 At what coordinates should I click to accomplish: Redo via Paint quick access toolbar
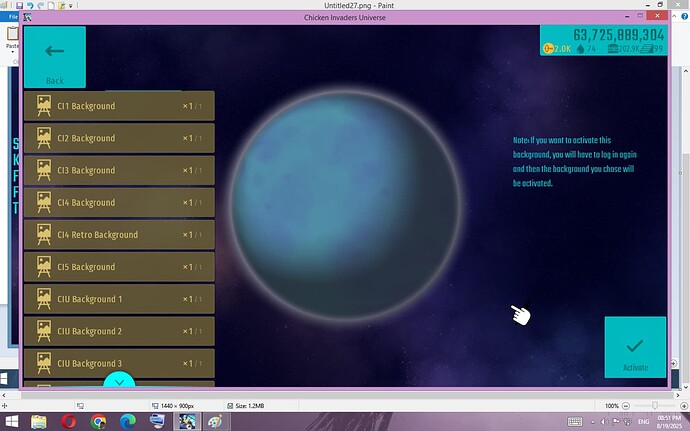(x=41, y=6)
